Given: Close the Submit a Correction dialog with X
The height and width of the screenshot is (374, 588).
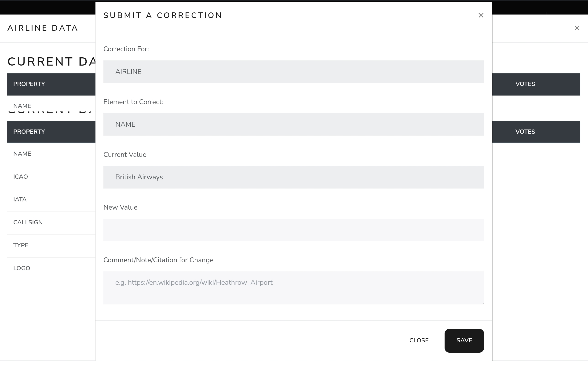Looking at the screenshot, I should [x=481, y=15].
